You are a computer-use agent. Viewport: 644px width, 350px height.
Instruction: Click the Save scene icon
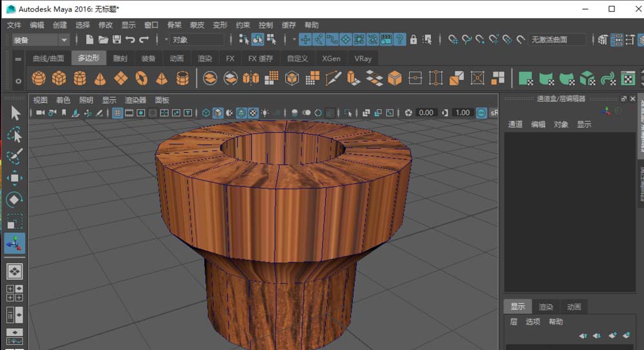pyautogui.click(x=117, y=40)
